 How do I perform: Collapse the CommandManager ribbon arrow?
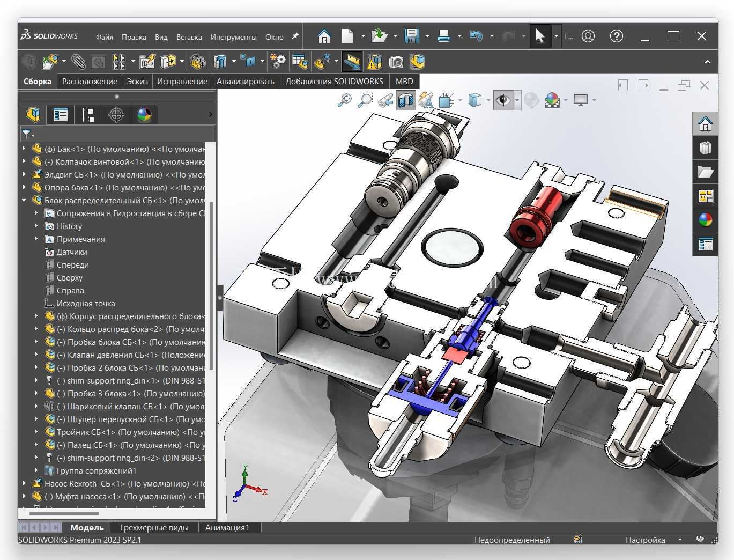coord(708,62)
